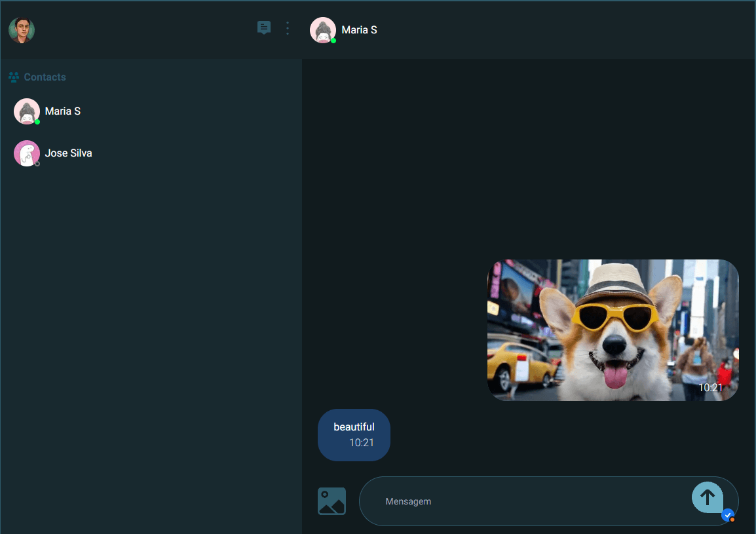Open the new chat icon
756x534 pixels.
coord(264,28)
